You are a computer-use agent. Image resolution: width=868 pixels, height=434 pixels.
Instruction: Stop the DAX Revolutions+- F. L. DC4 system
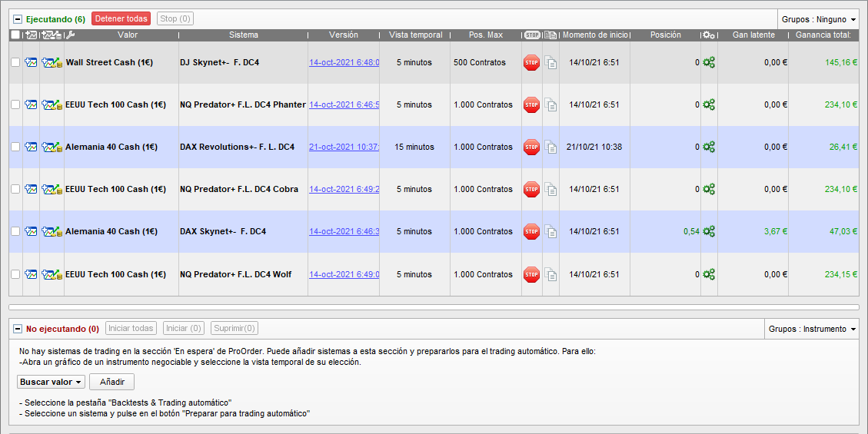531,147
